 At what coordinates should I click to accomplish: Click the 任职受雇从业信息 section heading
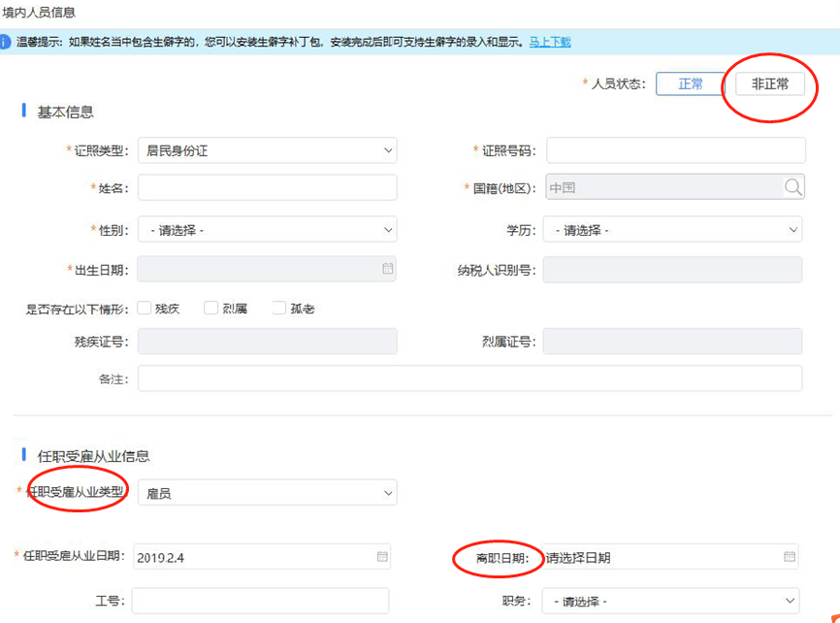(x=93, y=456)
